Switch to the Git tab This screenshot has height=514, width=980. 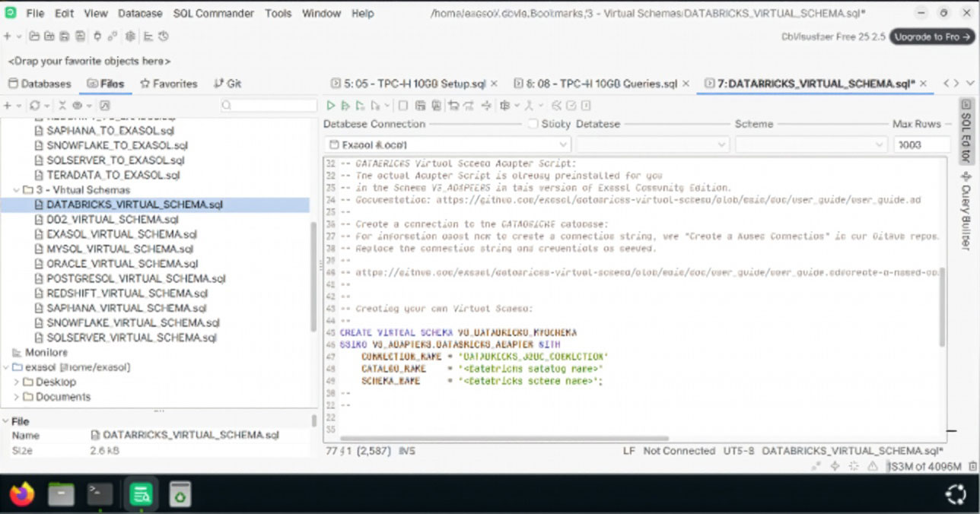228,84
